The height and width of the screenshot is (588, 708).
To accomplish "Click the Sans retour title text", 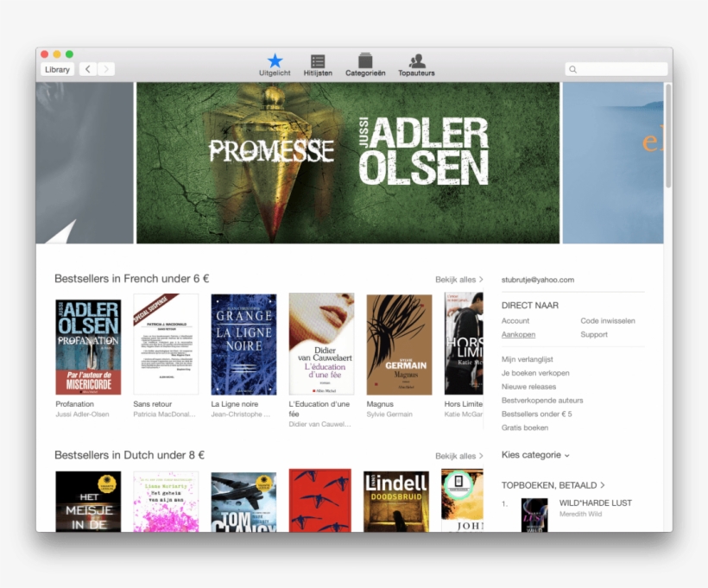I will (x=152, y=404).
